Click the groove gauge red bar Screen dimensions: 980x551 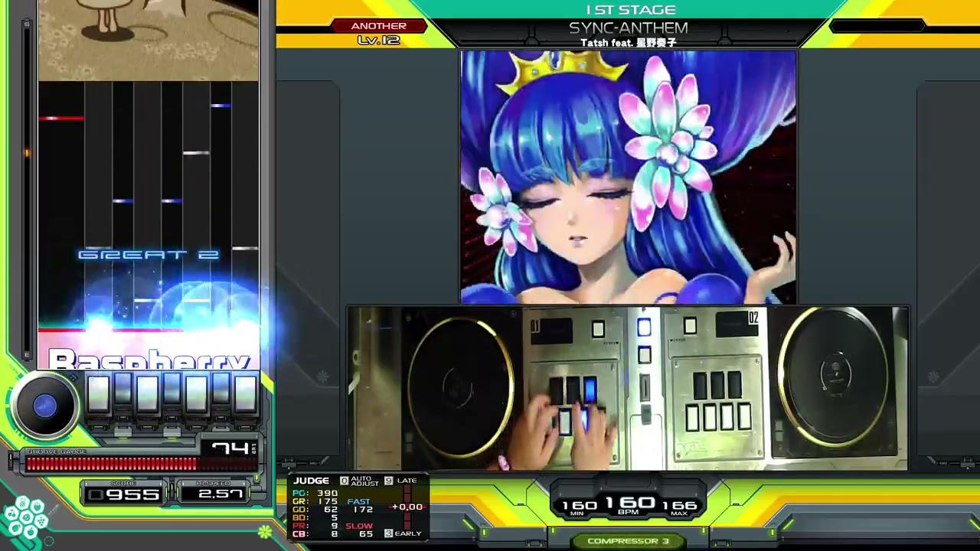(112, 463)
